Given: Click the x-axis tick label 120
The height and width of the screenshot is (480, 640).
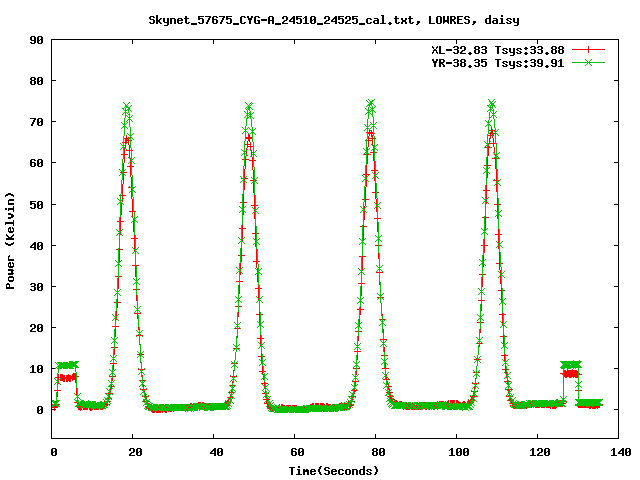Looking at the screenshot, I should [x=540, y=452].
